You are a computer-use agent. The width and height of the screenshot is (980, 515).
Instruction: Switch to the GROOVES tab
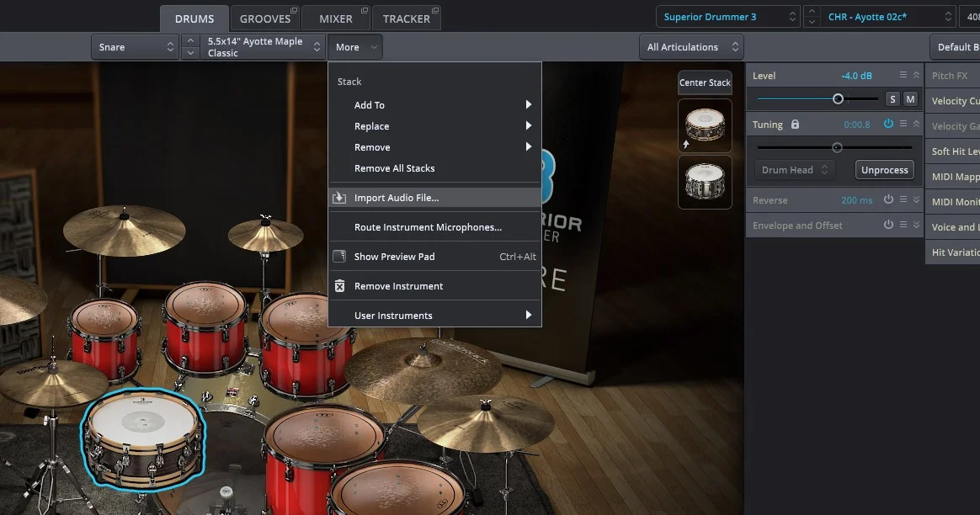pos(265,19)
